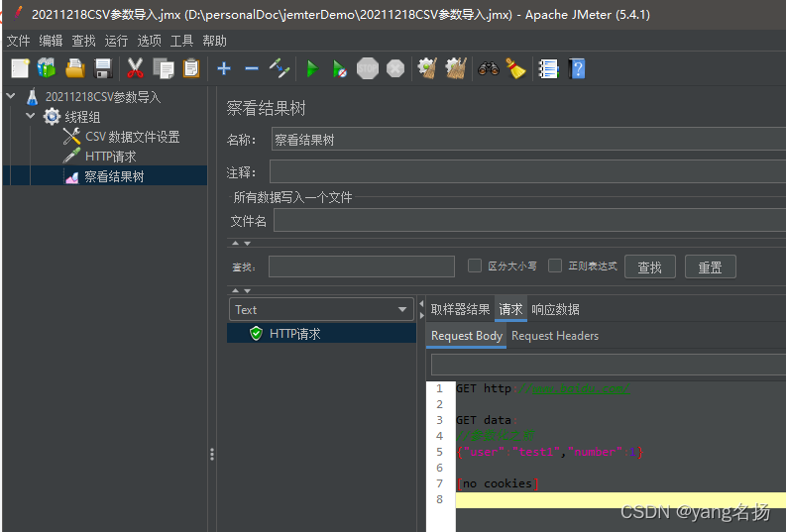Click the Function Helper list icon
The image size is (786, 532).
click(x=548, y=68)
